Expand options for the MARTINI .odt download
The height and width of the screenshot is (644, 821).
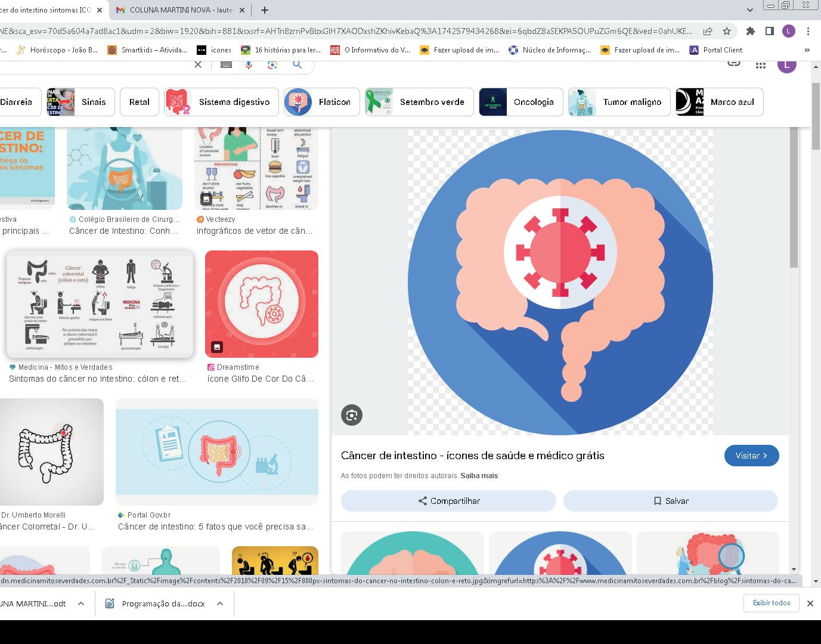[81, 603]
